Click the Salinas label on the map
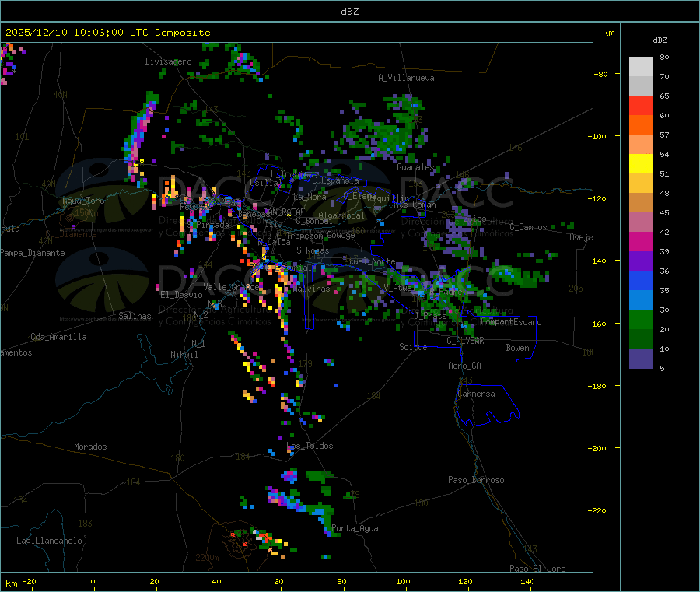 [x=136, y=317]
